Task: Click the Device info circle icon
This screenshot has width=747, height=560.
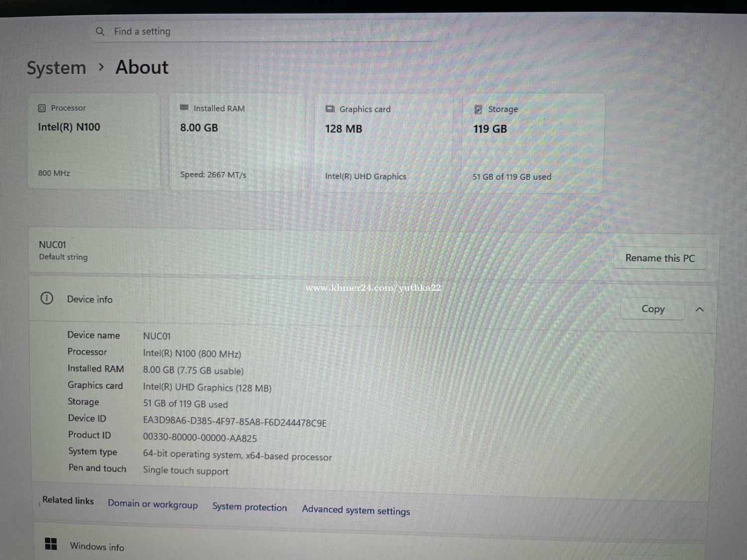Action: coord(47,298)
